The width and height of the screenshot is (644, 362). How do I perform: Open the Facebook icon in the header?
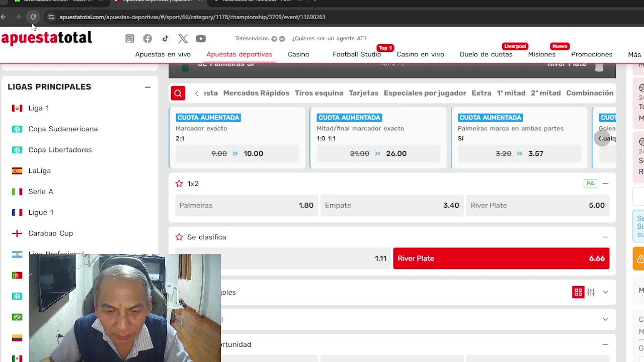coord(147,39)
